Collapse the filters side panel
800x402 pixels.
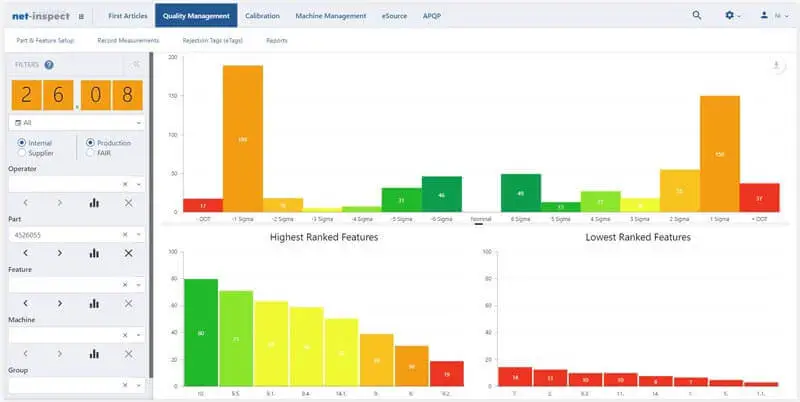point(136,64)
